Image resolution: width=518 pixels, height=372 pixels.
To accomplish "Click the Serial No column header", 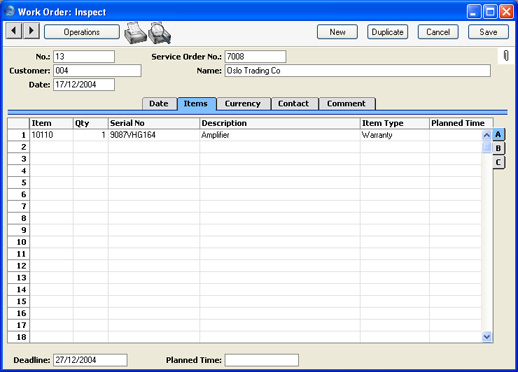I will (154, 123).
